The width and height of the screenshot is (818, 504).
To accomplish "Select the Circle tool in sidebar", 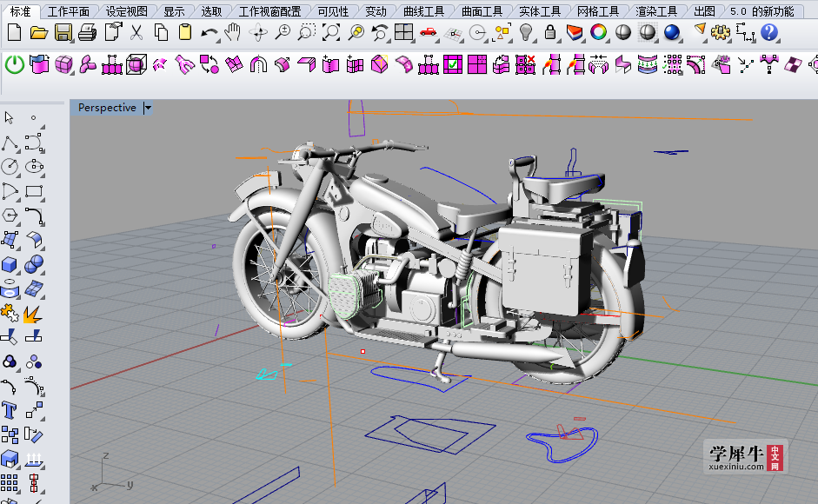I will (x=10, y=167).
